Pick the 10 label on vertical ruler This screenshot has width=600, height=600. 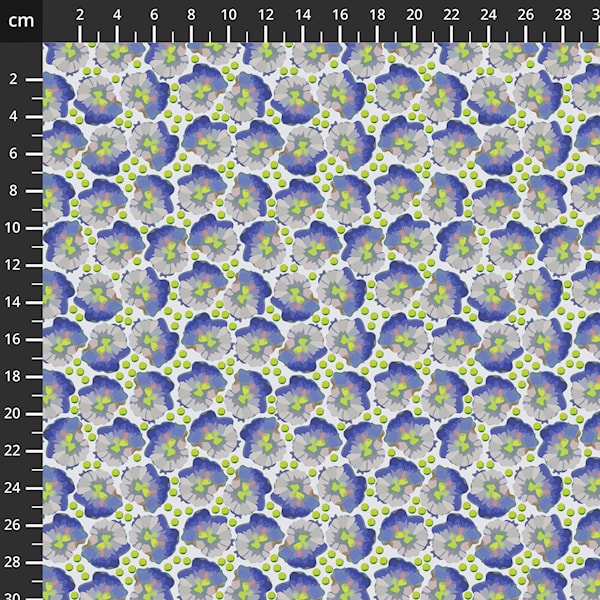[12, 228]
